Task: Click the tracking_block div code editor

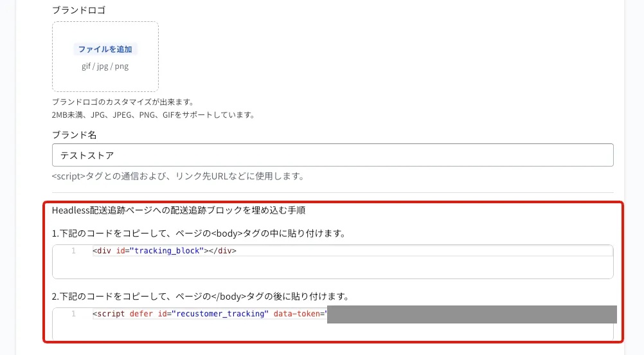Action: (x=333, y=262)
